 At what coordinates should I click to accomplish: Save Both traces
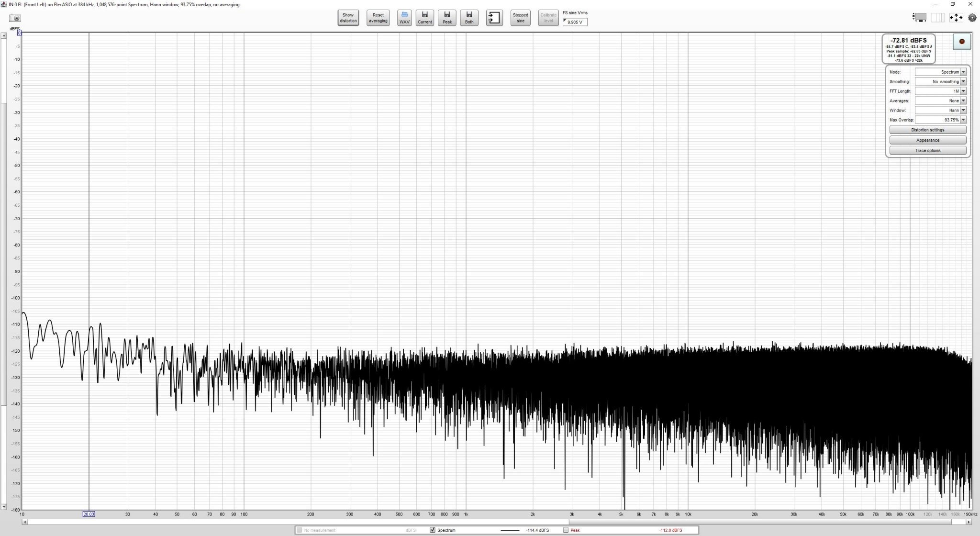pyautogui.click(x=469, y=18)
